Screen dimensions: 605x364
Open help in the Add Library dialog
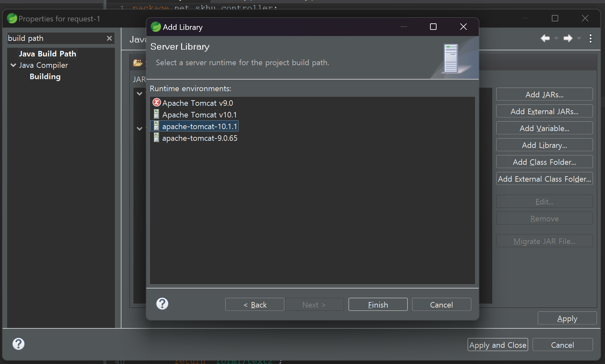(x=162, y=304)
